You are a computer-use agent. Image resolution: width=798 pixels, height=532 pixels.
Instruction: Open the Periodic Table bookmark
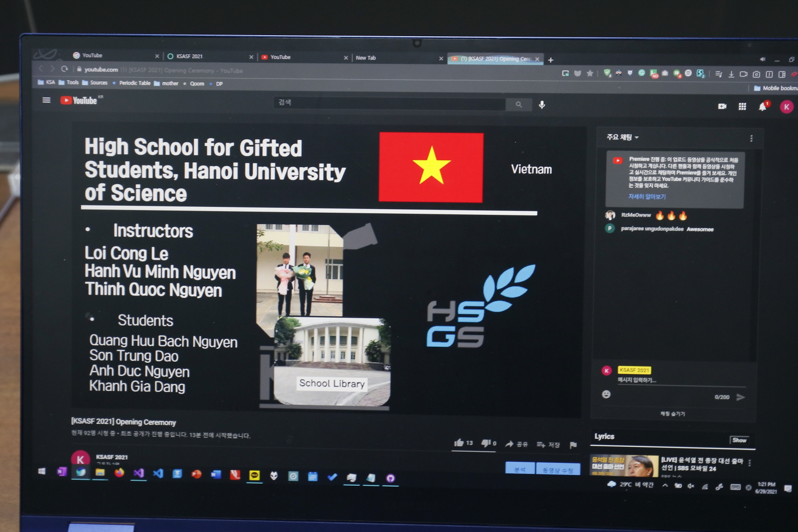click(131, 83)
